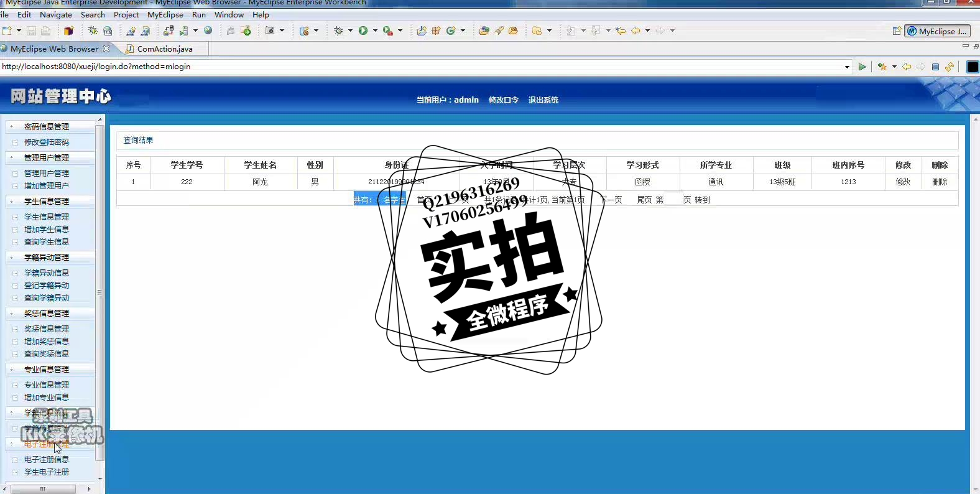Screen dimensions: 980x494
Task: Click the Open Perspective icon
Action: click(897, 31)
